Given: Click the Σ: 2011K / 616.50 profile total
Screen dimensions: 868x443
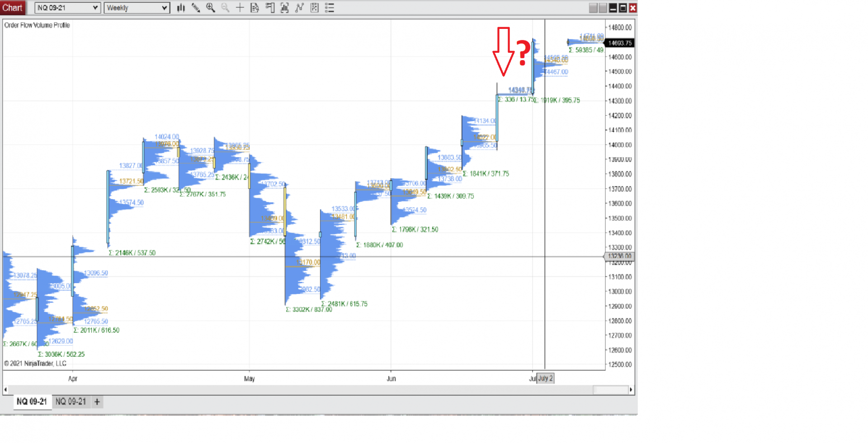Looking at the screenshot, I should (96, 331).
